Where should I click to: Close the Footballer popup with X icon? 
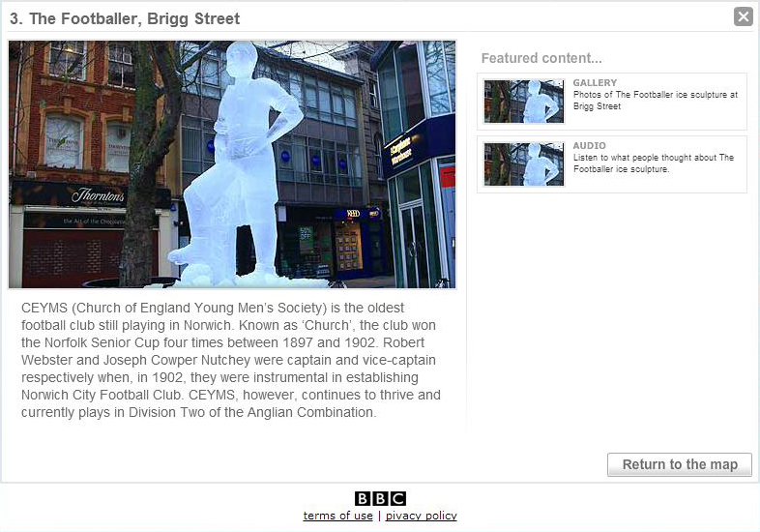click(743, 16)
